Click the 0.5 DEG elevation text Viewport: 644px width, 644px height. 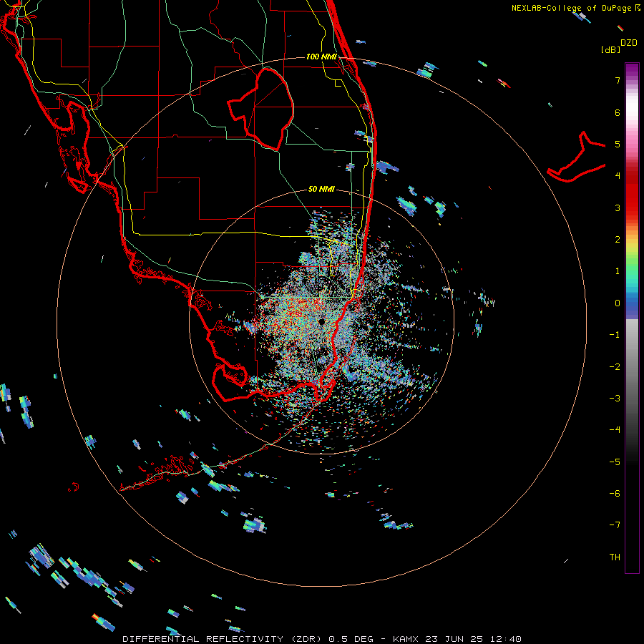[x=351, y=639]
